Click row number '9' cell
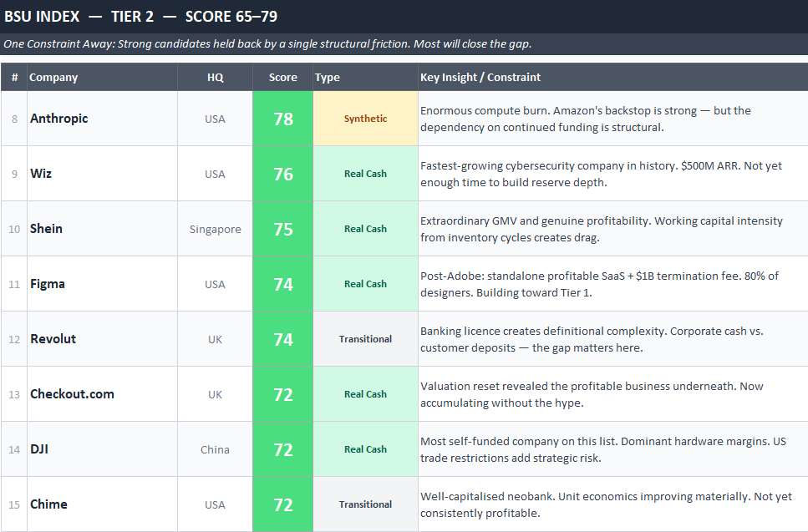Viewport: 808px width, 532px height. pos(14,174)
